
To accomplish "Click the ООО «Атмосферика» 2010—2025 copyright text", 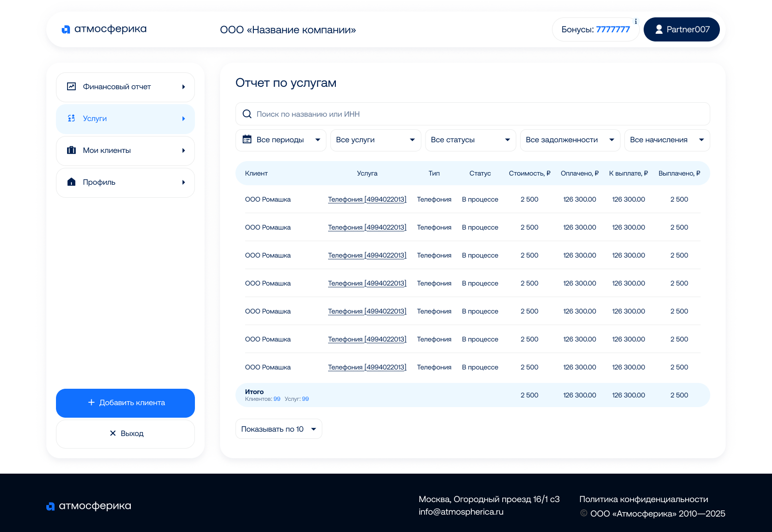I will (x=658, y=514).
